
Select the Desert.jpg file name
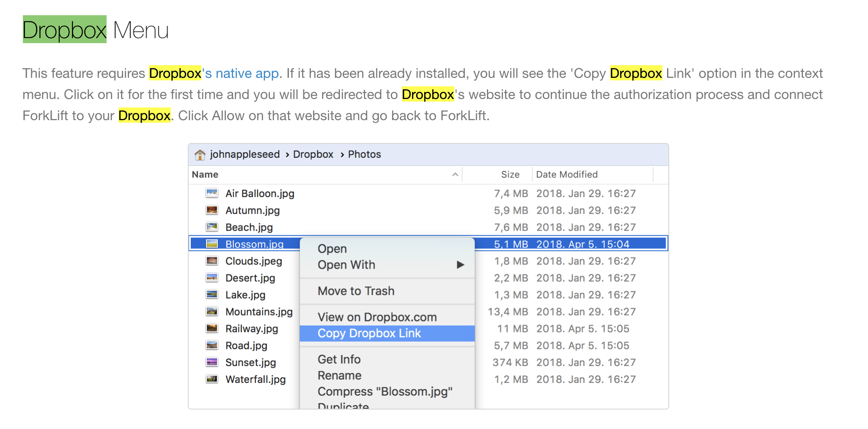pos(250,278)
